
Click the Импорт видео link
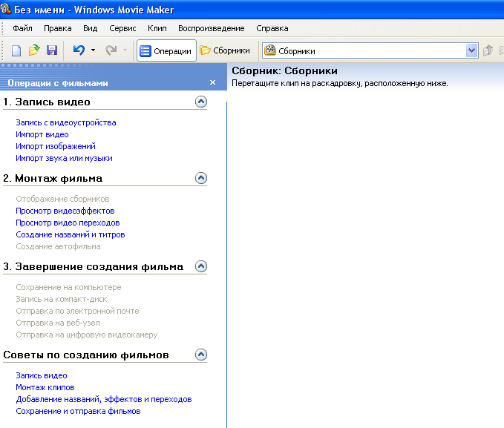point(42,134)
